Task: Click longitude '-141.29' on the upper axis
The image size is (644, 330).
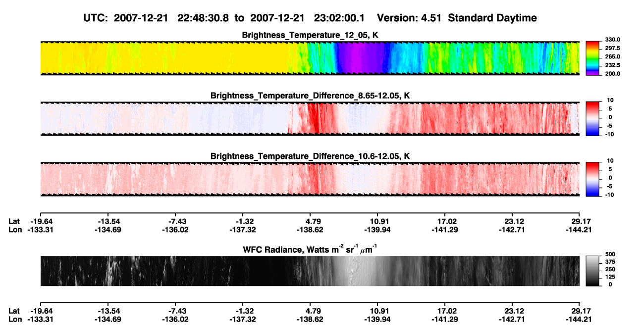Action: point(445,230)
